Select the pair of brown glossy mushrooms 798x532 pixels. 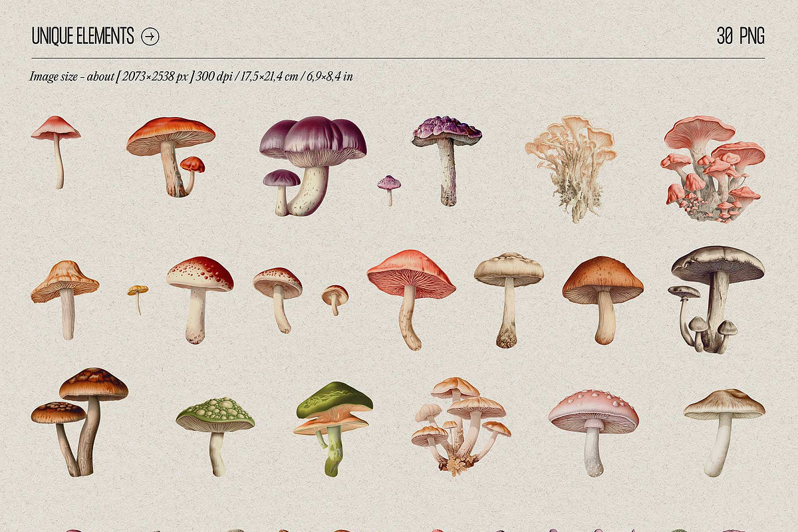pos(80,422)
